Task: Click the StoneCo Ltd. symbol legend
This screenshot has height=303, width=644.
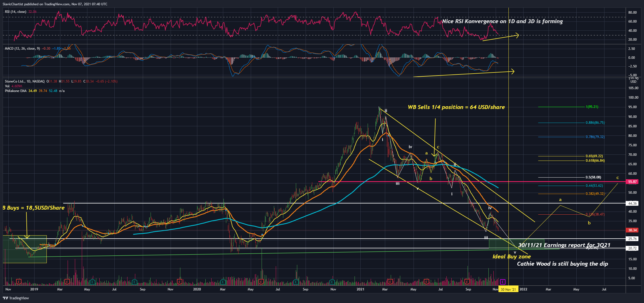Action: click(x=24, y=81)
